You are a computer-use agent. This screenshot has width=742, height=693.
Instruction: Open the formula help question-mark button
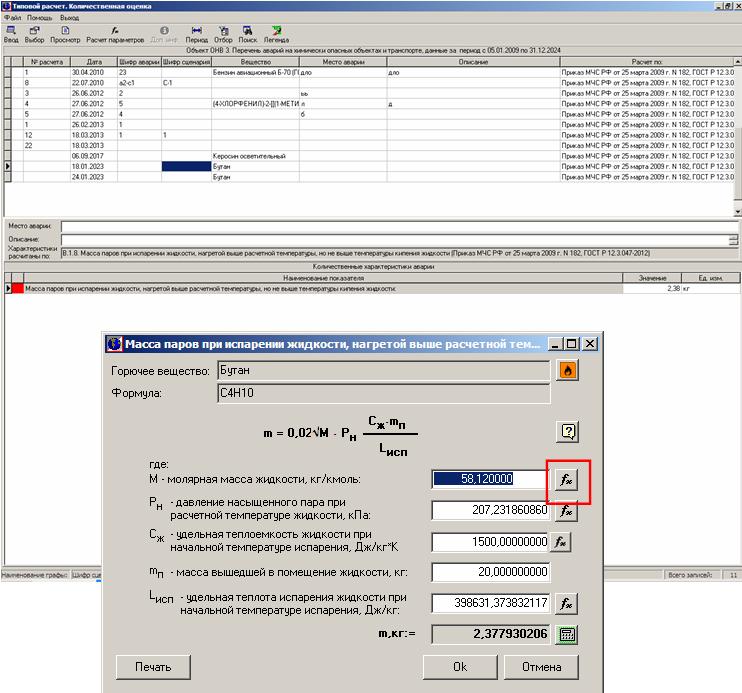[568, 432]
